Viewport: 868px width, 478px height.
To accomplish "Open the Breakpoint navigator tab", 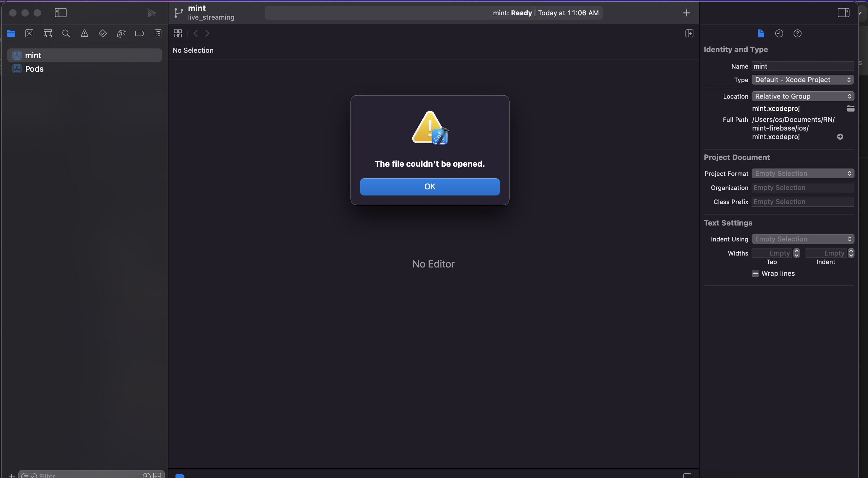I will click(x=139, y=33).
